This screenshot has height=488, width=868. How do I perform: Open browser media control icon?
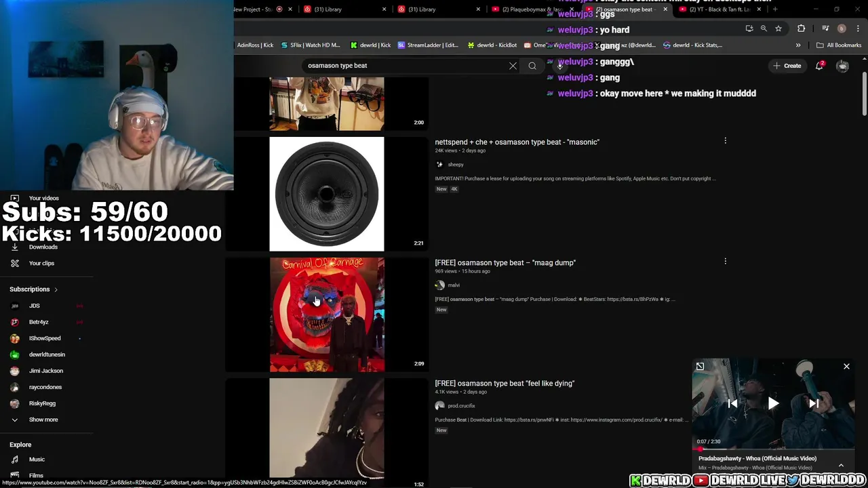[x=825, y=28]
